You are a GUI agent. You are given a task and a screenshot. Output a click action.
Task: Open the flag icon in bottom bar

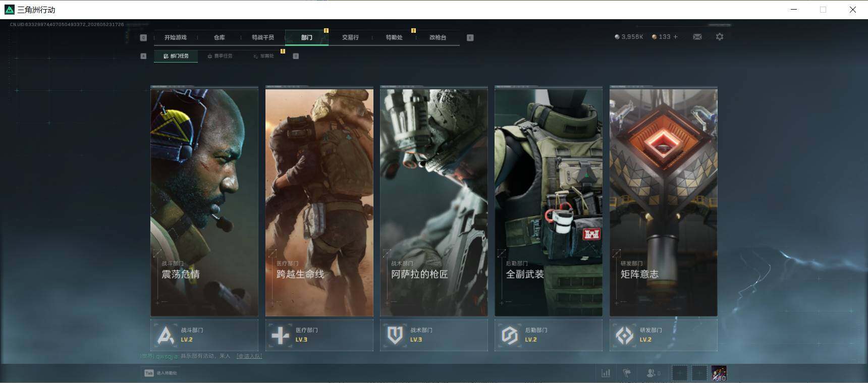pyautogui.click(x=627, y=373)
